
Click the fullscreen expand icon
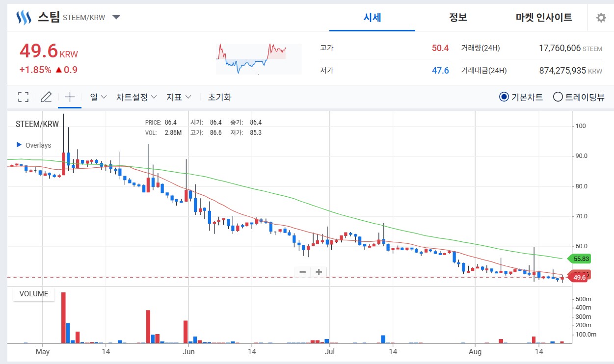tap(23, 97)
